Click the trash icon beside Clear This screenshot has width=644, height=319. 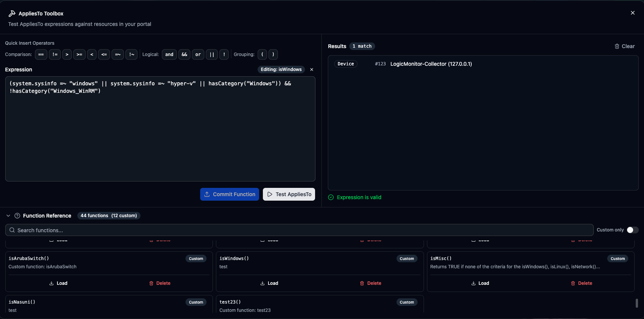pyautogui.click(x=617, y=46)
